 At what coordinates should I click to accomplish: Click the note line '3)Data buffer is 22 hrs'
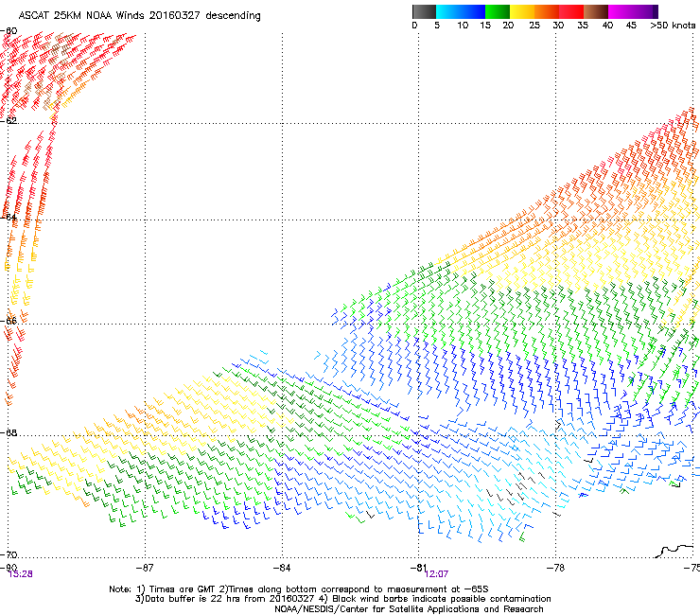coord(342,599)
